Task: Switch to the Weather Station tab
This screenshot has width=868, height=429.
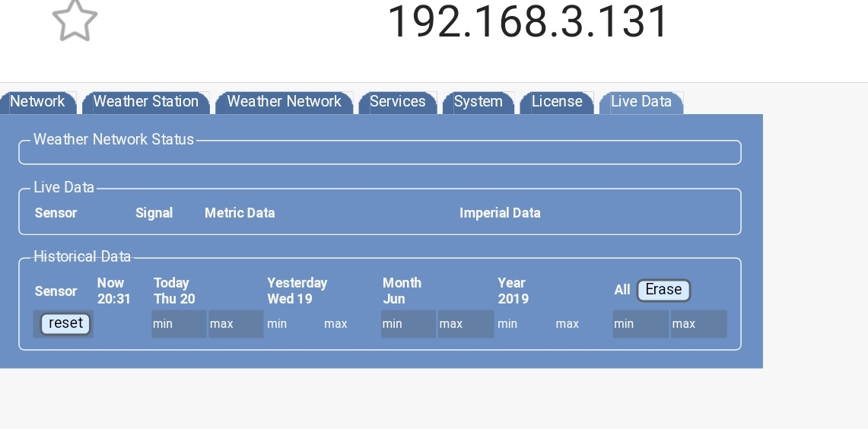Action: [x=145, y=102]
